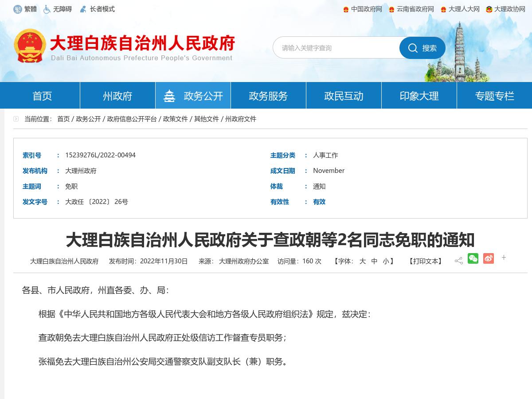
Task: Switch article font size to 中
Action: 375,261
